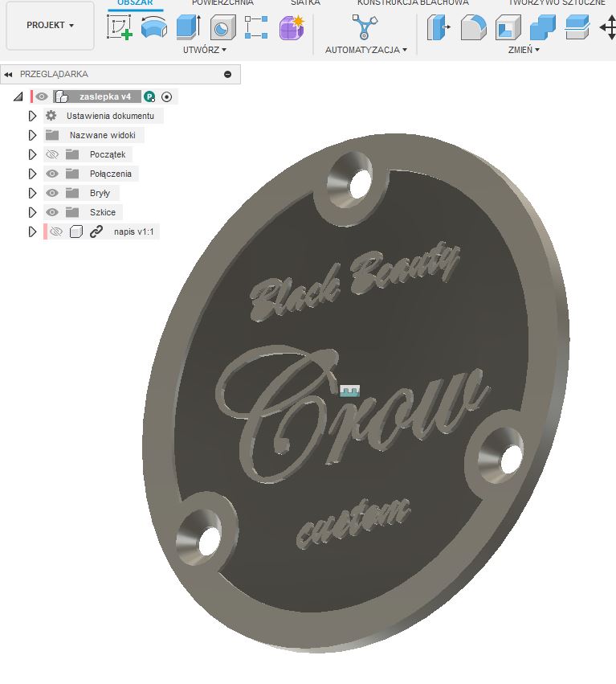Click the custom lettering on the model
Viewport: 616px width, 684px height.
(353, 522)
